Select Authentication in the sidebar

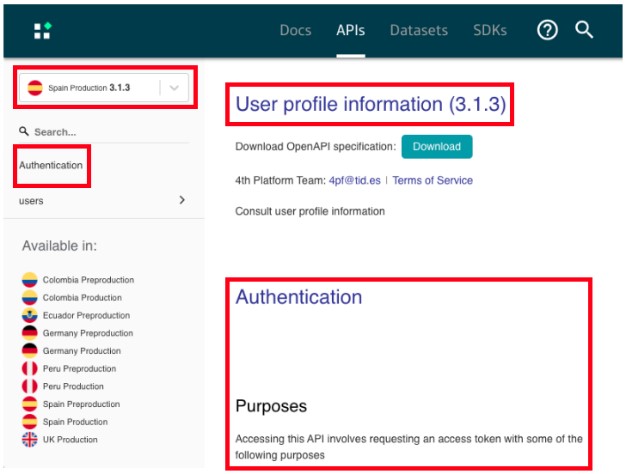pyautogui.click(x=51, y=165)
